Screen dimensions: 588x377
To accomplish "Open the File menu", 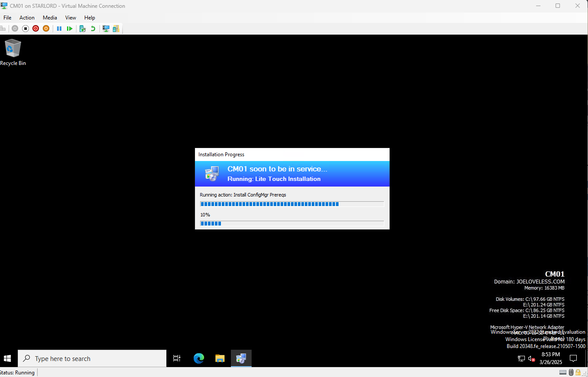I will [7, 18].
